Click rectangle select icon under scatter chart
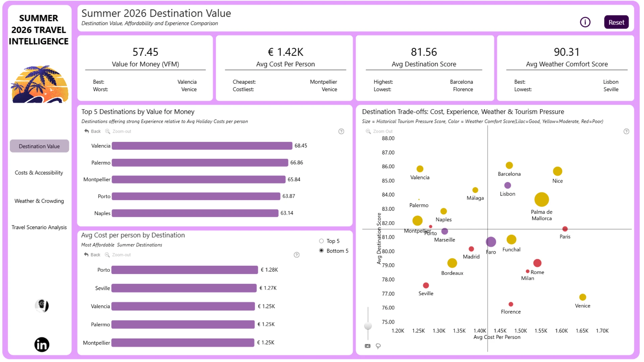Viewport: 644px width, 362px height. click(368, 346)
